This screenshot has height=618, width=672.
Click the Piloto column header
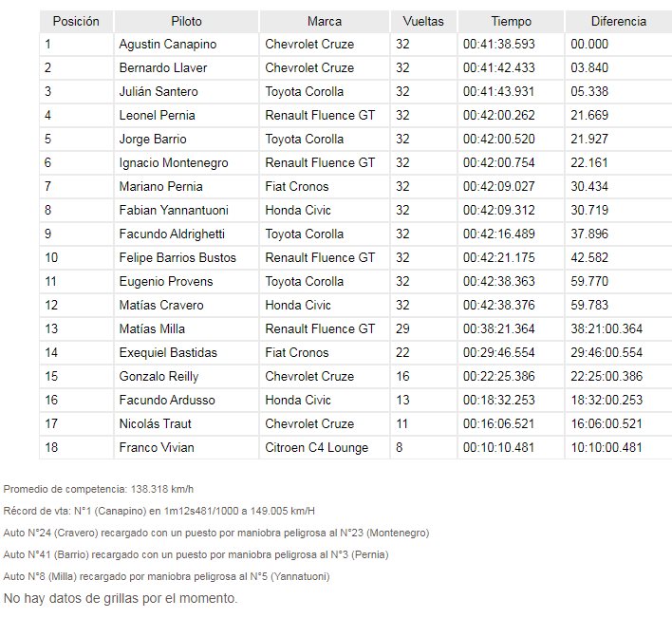(x=186, y=21)
